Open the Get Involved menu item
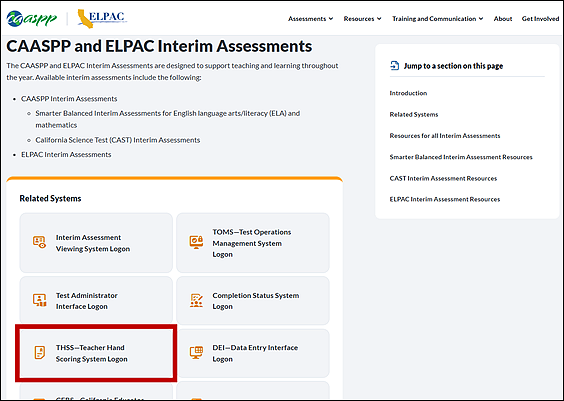This screenshot has height=401, width=564. (540, 19)
